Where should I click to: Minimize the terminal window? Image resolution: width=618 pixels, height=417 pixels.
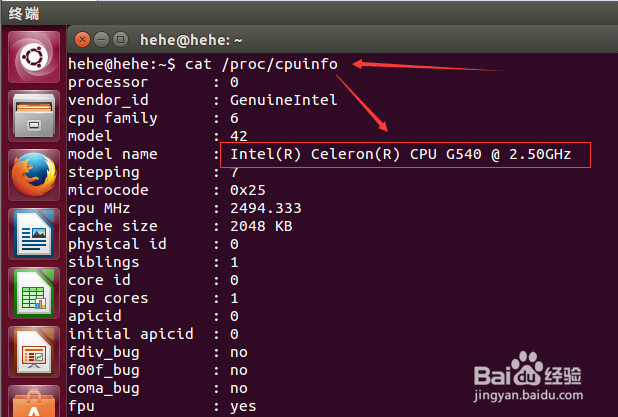coord(102,39)
